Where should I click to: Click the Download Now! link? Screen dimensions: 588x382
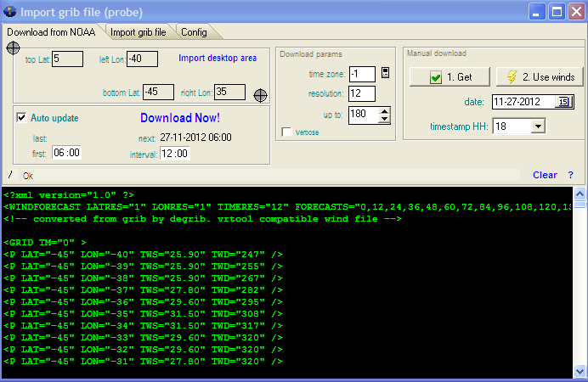[179, 118]
